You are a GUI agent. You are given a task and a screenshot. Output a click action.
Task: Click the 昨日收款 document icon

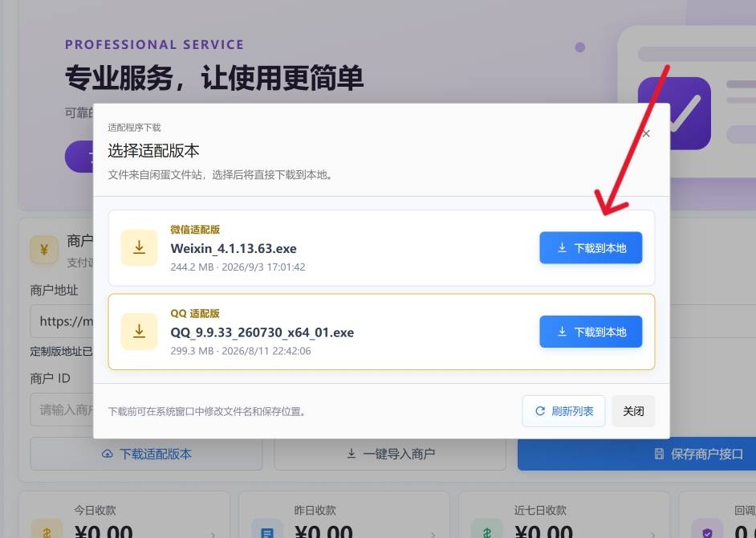(266, 530)
